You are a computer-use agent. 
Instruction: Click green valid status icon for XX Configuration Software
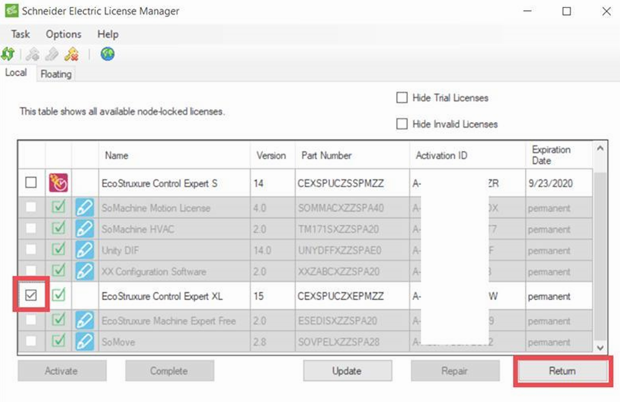click(x=59, y=271)
